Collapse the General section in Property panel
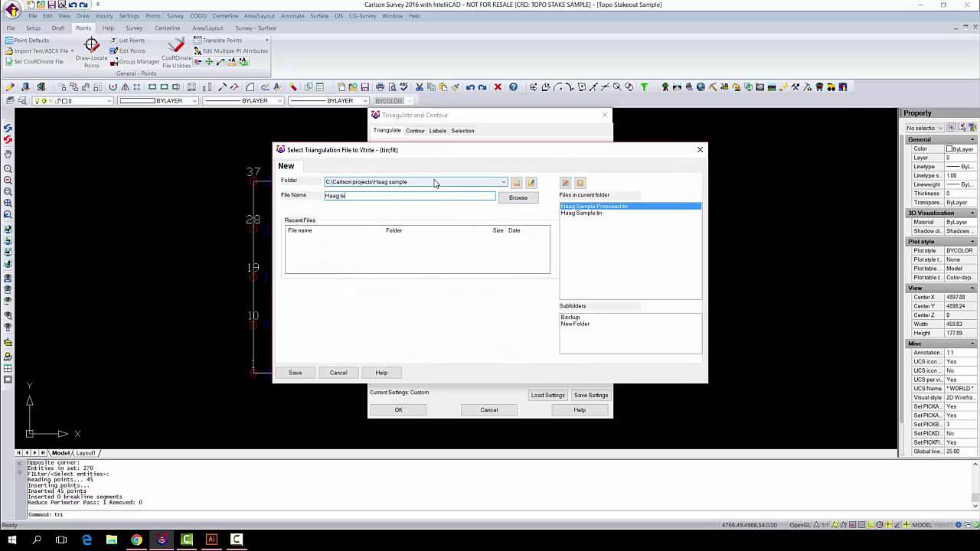This screenshot has height=551, width=980. coord(972,139)
